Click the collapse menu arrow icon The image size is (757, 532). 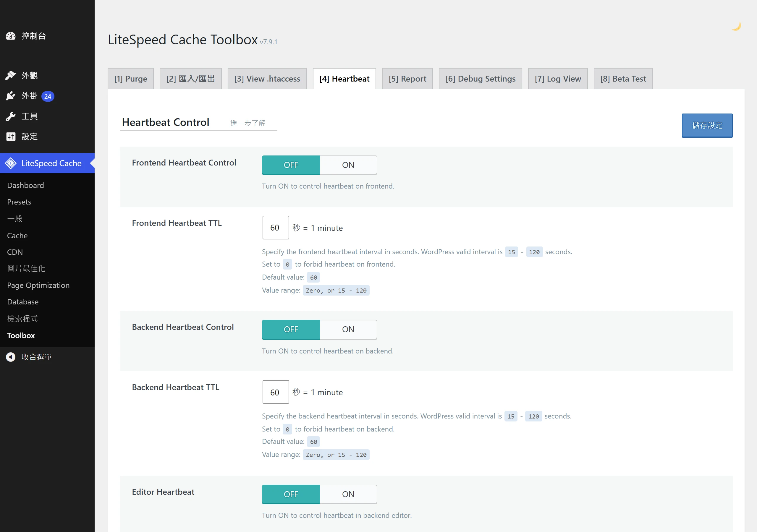pos(11,357)
